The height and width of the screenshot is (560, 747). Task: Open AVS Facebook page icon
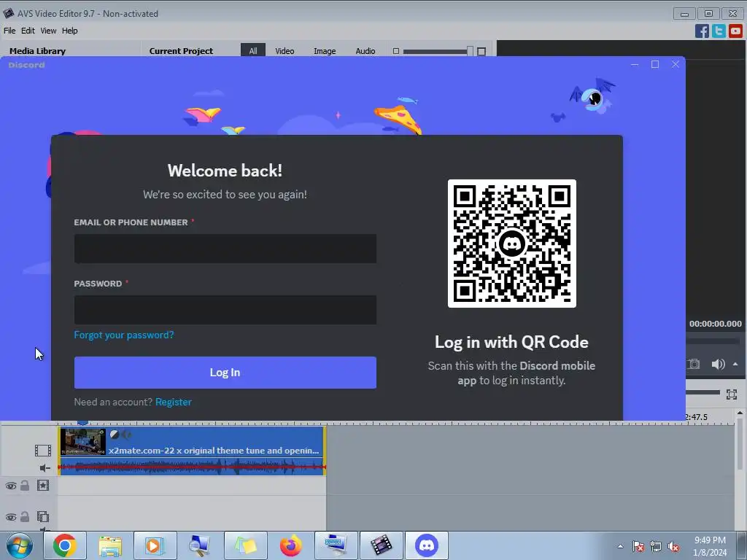click(702, 31)
